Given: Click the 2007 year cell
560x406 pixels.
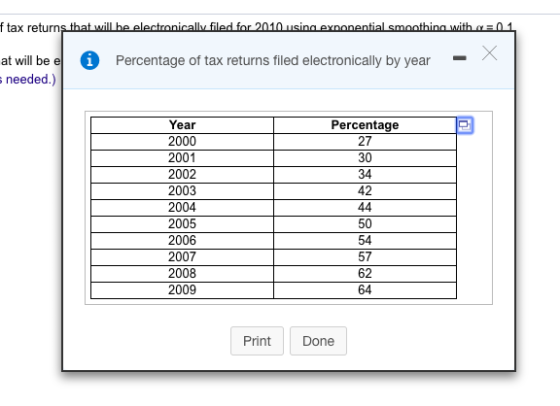Looking at the screenshot, I should (182, 257).
